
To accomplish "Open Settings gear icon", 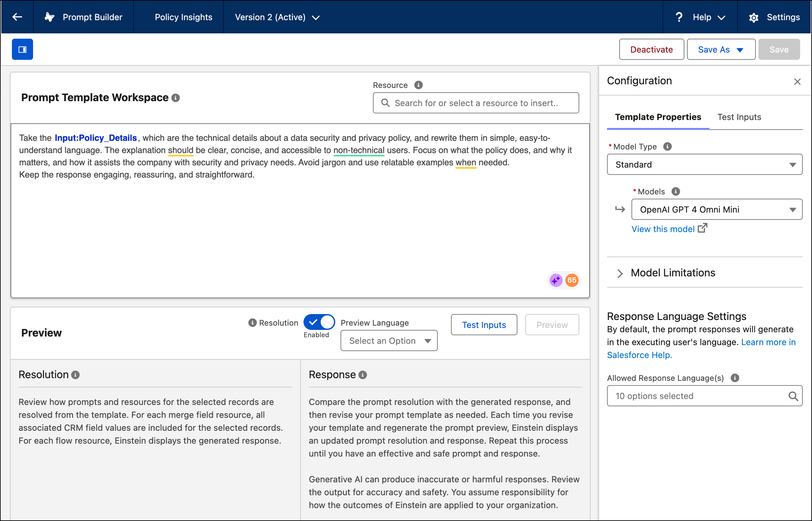I will [753, 18].
